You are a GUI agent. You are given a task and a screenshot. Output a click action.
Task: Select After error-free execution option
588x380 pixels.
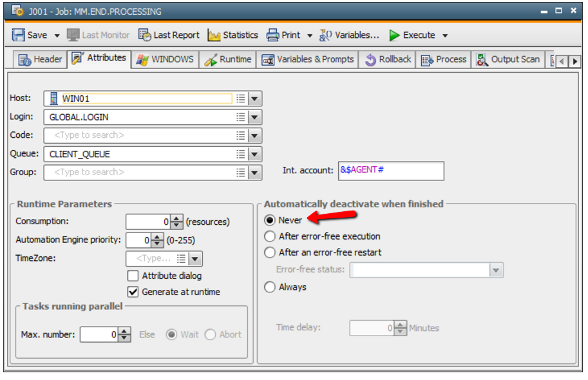point(269,236)
